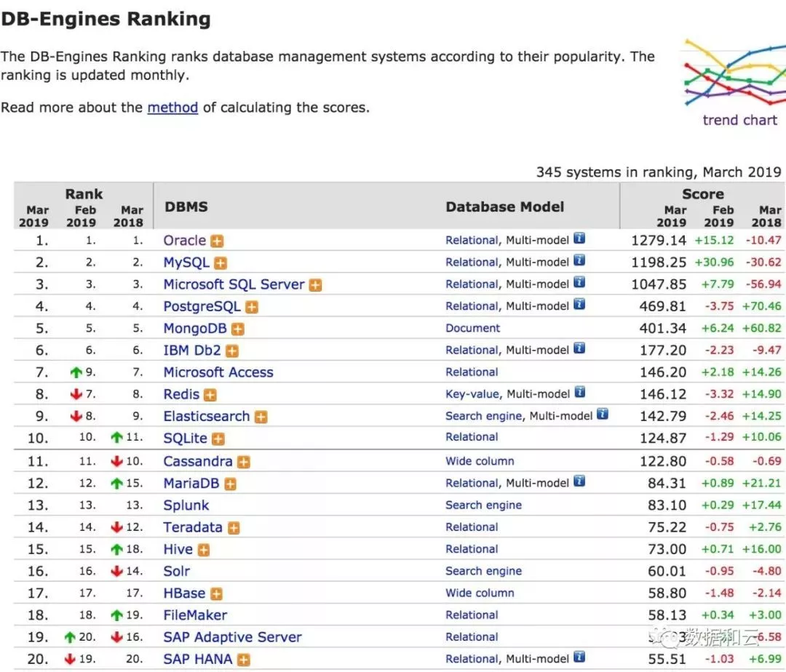This screenshot has height=672, width=786.
Task: Click the plus icon beside Cassandra
Action: 243,463
